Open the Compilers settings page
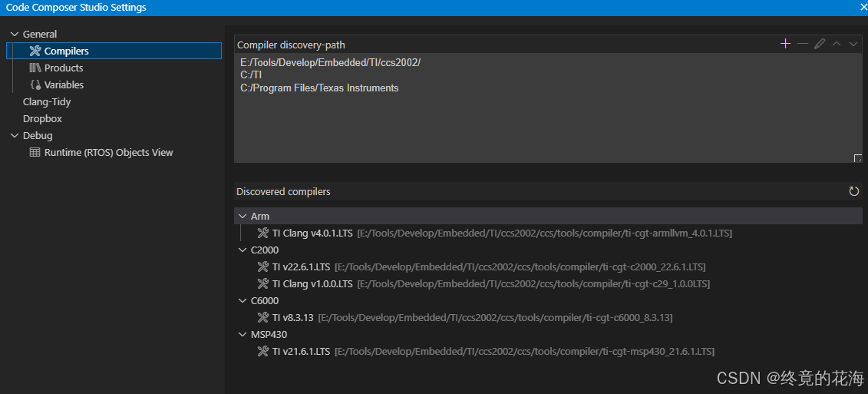The width and height of the screenshot is (868, 394). (114, 51)
